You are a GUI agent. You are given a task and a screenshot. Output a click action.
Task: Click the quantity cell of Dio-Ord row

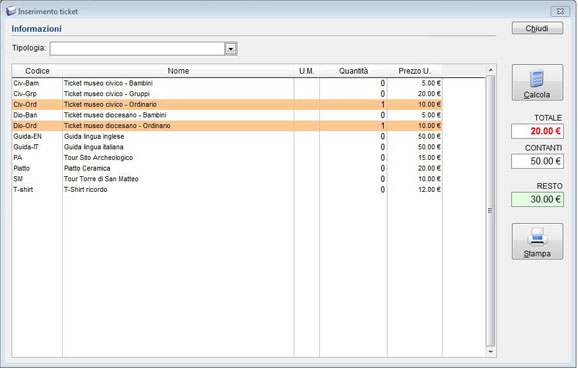coord(353,126)
